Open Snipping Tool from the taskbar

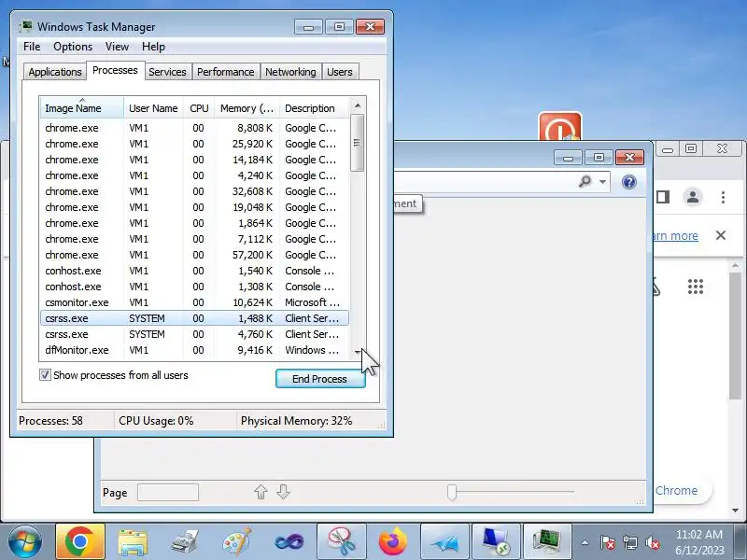coord(341,541)
